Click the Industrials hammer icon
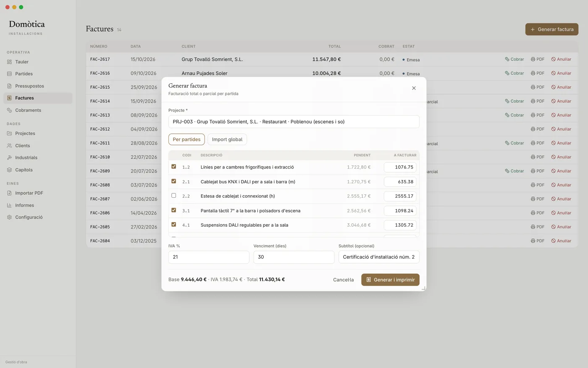 coord(9,158)
